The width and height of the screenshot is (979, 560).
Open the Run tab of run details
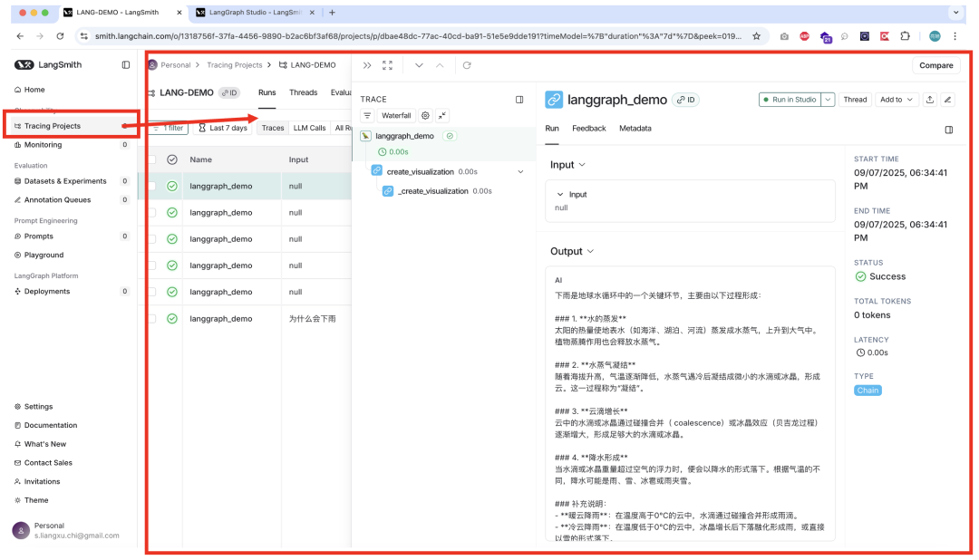point(552,129)
